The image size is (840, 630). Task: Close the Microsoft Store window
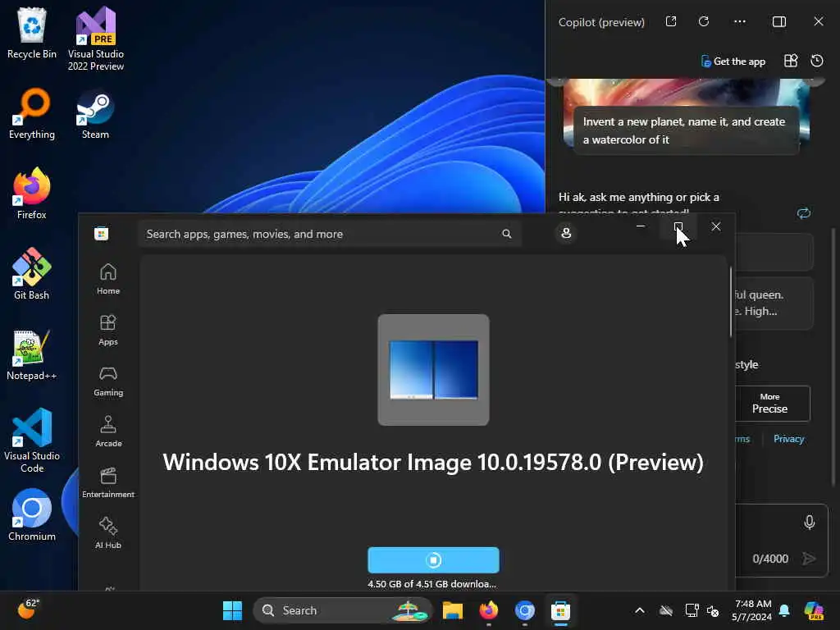[x=715, y=226]
